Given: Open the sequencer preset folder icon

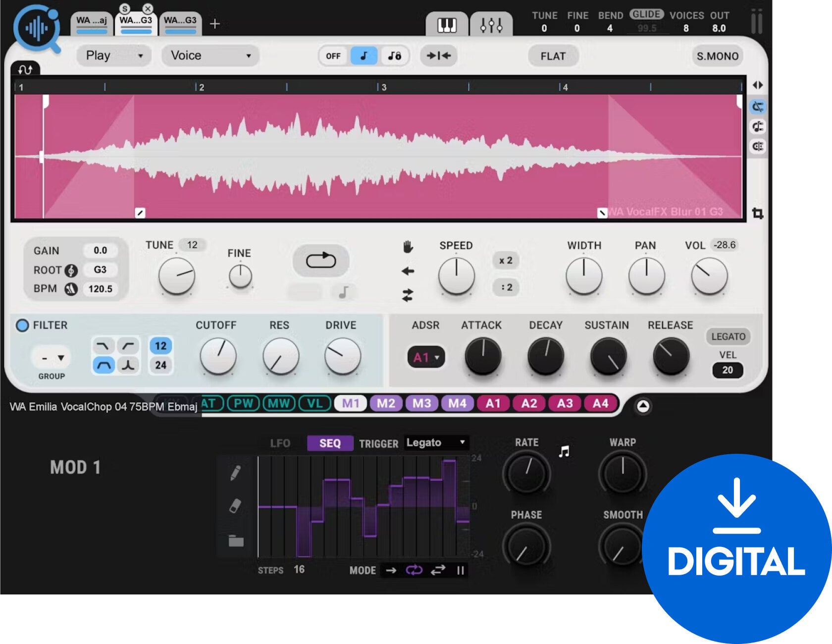Looking at the screenshot, I should click(235, 540).
